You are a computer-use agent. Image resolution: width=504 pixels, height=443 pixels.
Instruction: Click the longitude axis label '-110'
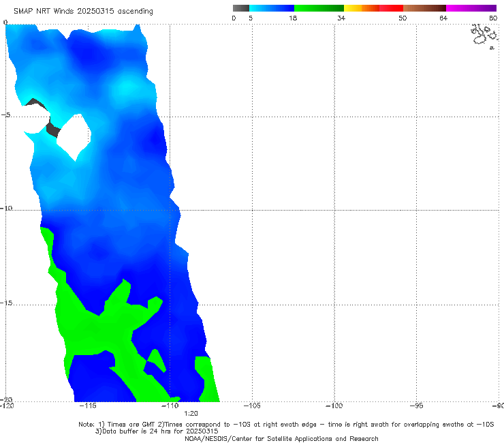pos(170,406)
